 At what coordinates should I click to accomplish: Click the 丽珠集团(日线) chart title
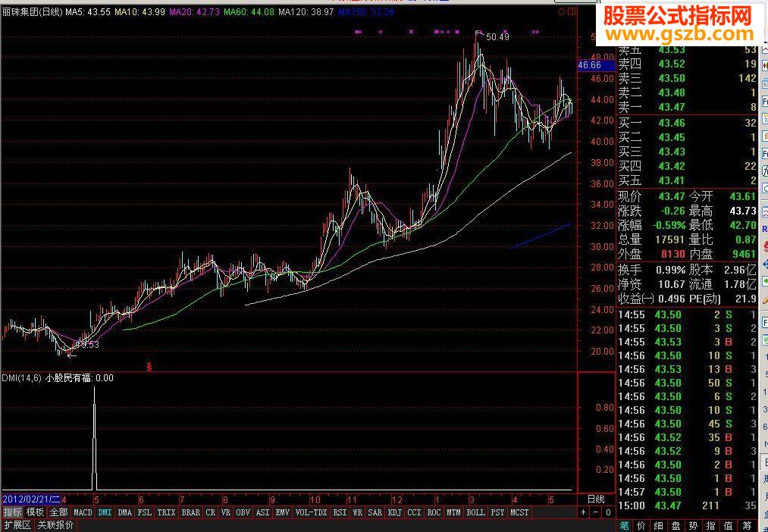click(x=33, y=11)
